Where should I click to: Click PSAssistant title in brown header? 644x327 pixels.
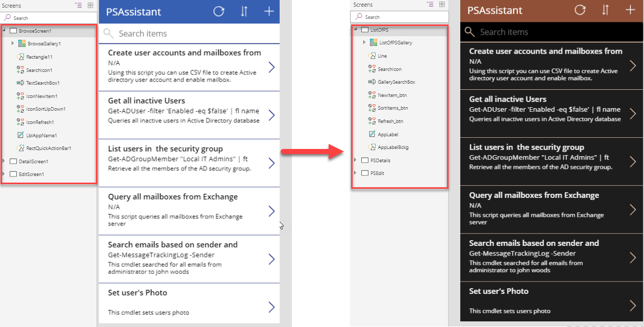tap(495, 10)
